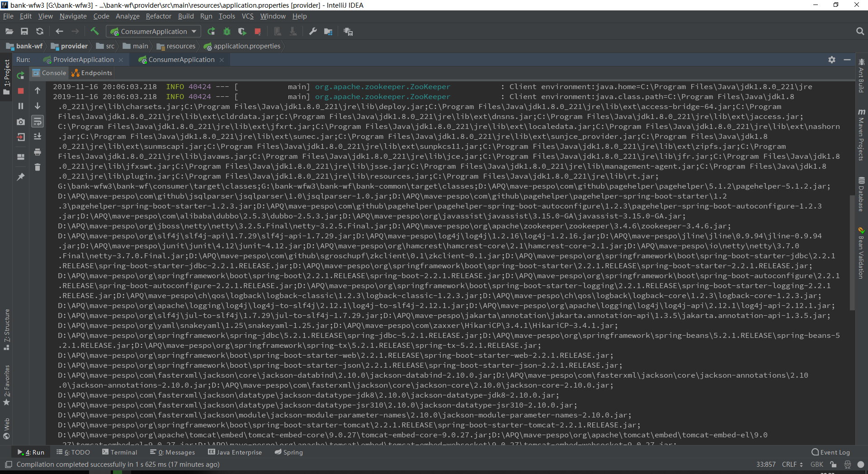Click the application.properties breadcrumb
Image resolution: width=868 pixels, height=474 pixels.
click(x=242, y=46)
